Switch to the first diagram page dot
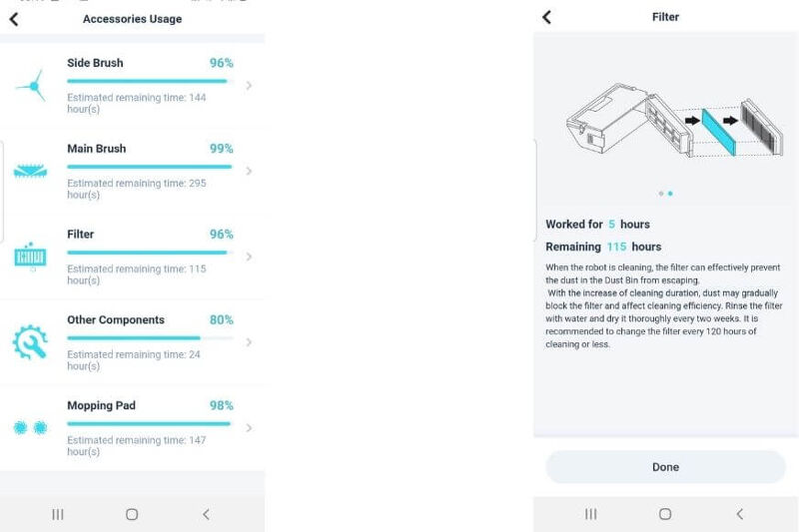 (x=660, y=194)
